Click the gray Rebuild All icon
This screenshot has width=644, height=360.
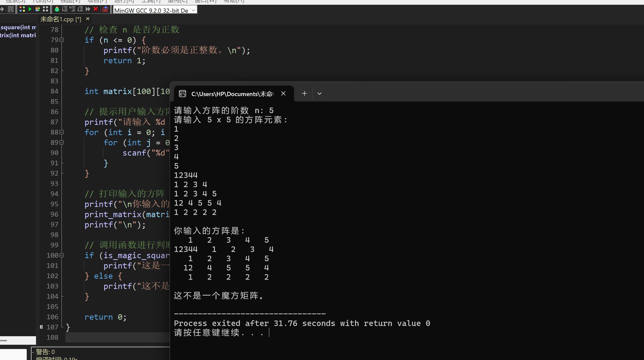(45, 9)
